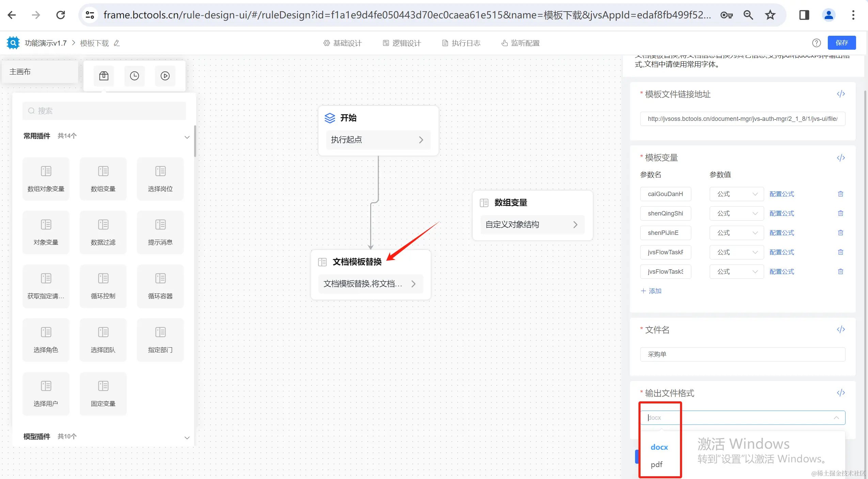Click the component box icon in canvas toolbar

pos(104,76)
